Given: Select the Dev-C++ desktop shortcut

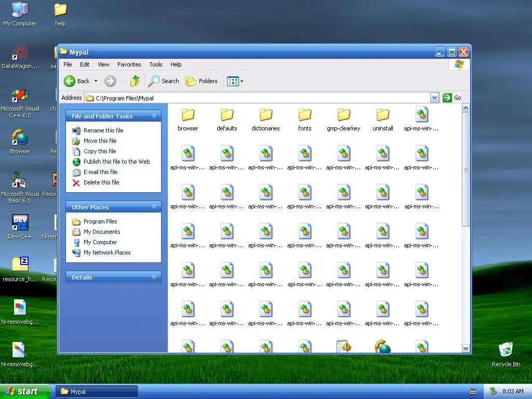Looking at the screenshot, I should point(20,227).
